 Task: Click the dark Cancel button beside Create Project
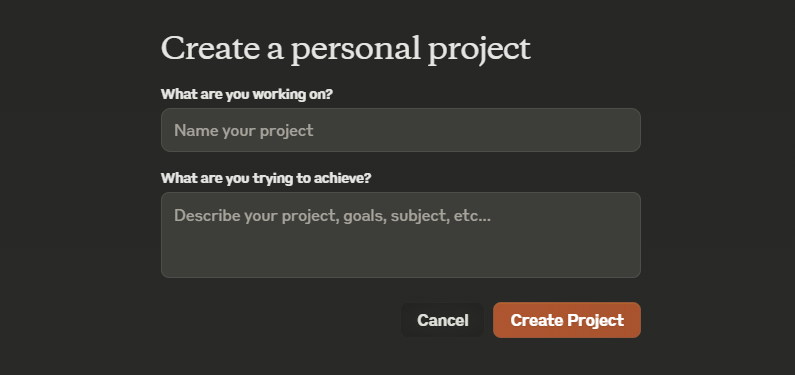(442, 320)
